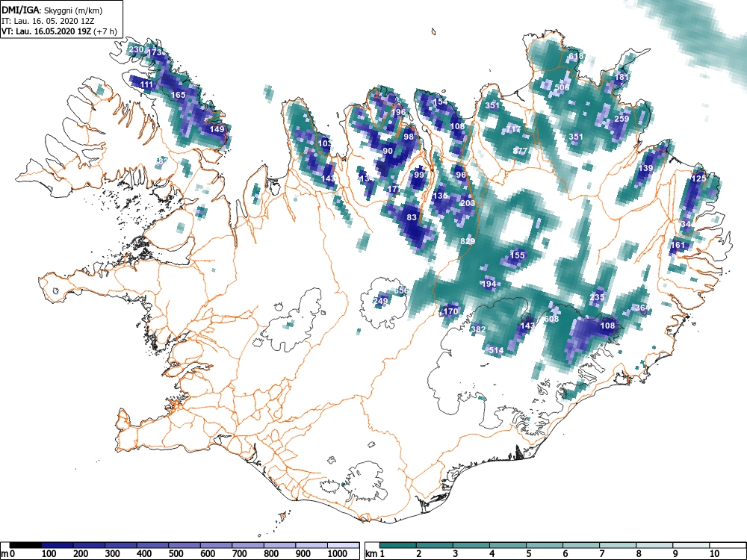Screen dimensions: 747x560
Task: Pick the dark blue swatch between 100 and 200
Action: pos(58,545)
